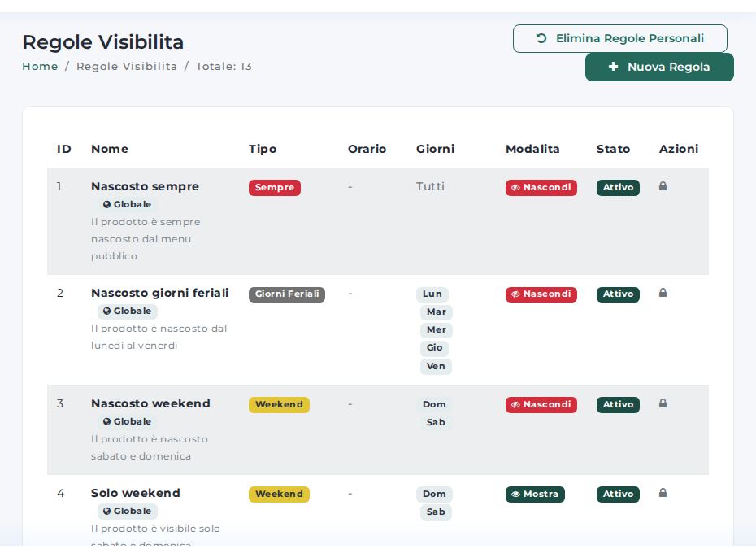Click the lock icon for Nascosto sempre
The height and width of the screenshot is (549, 756).
663,186
